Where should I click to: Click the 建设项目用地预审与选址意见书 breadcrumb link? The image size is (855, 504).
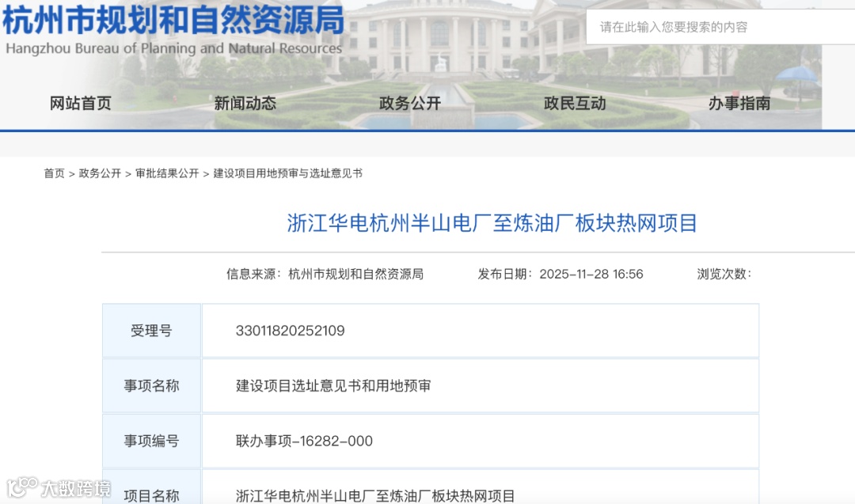click(287, 173)
